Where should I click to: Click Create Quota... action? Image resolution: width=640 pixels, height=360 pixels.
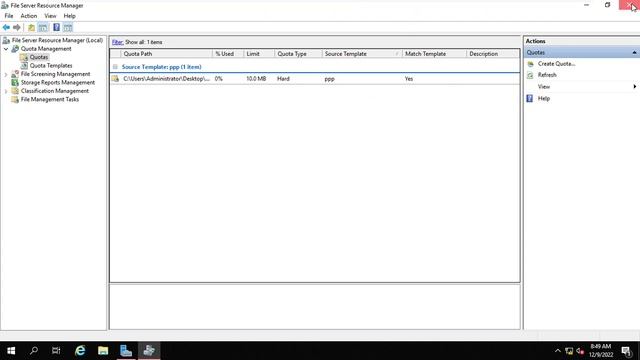click(x=556, y=64)
